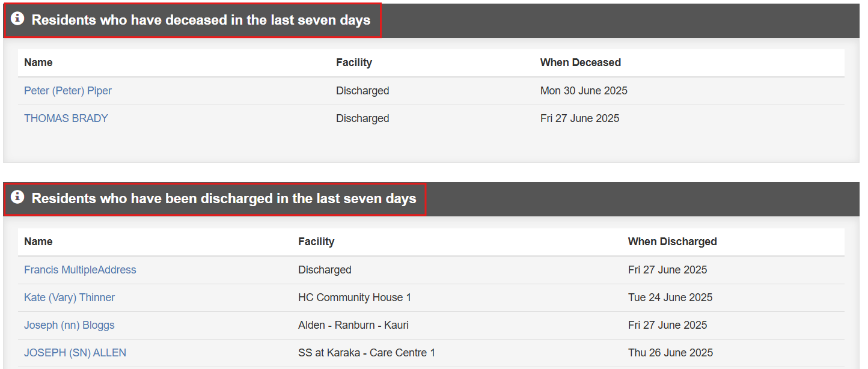Click Alden - Ranburn - Kauri facility cell
The width and height of the screenshot is (868, 369).
(353, 325)
